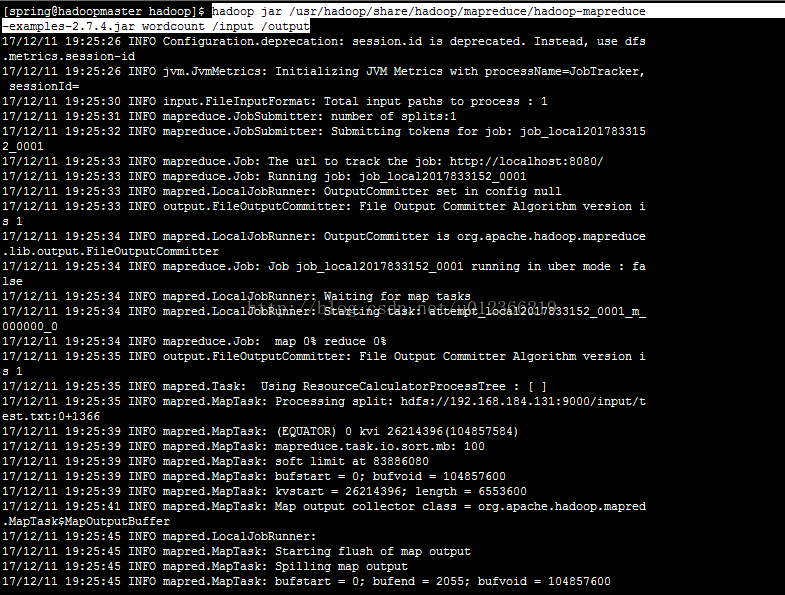
Task: Click the 'Starting task: attempt_local...' line
Action: 324,312
